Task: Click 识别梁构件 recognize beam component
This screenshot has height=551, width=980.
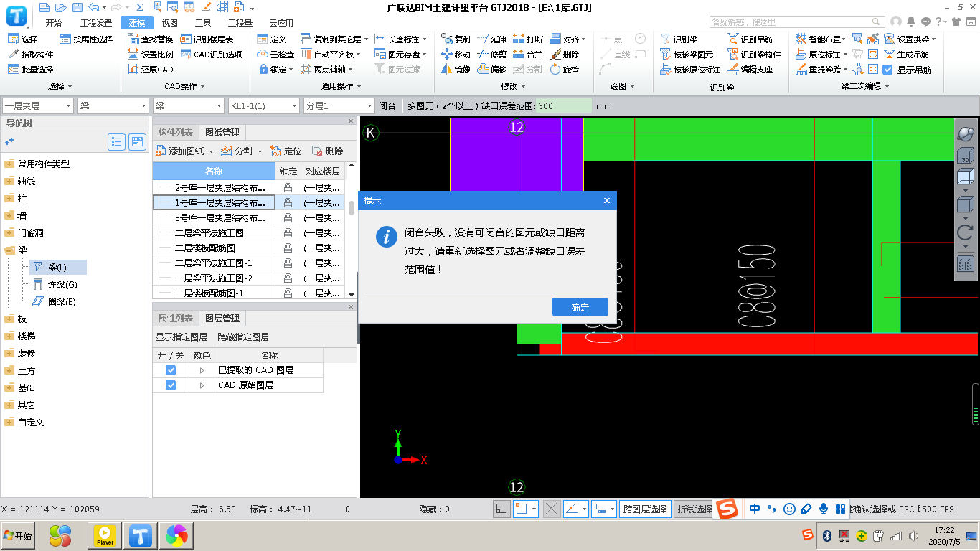Action: [755, 55]
